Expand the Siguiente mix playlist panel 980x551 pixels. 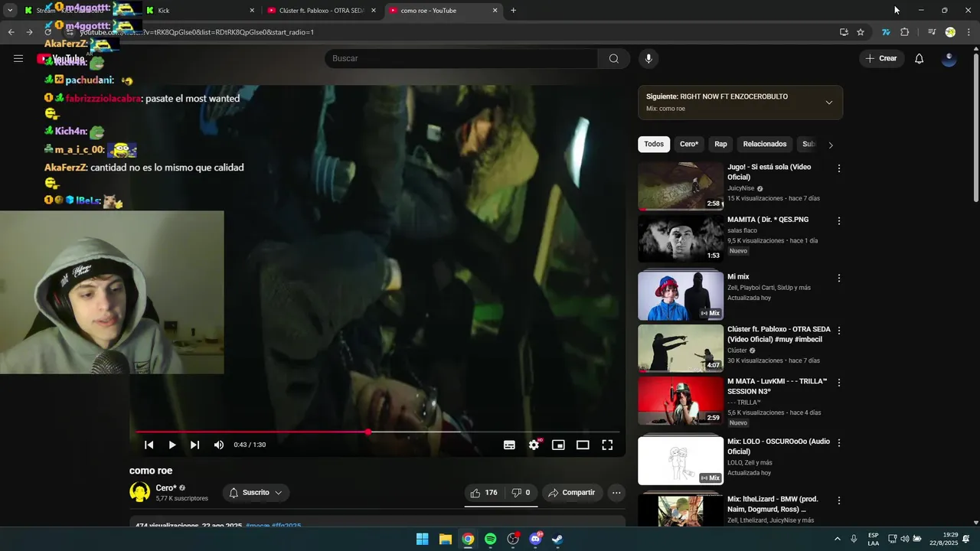828,103
